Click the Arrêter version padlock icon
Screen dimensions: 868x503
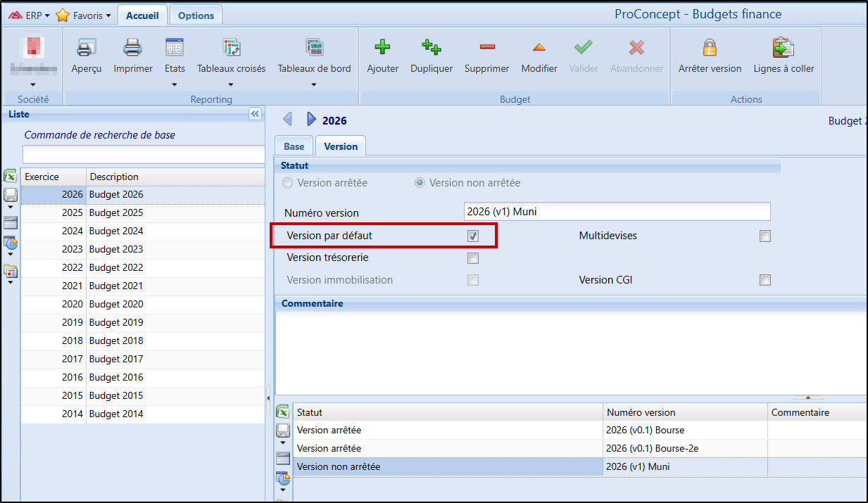click(710, 49)
